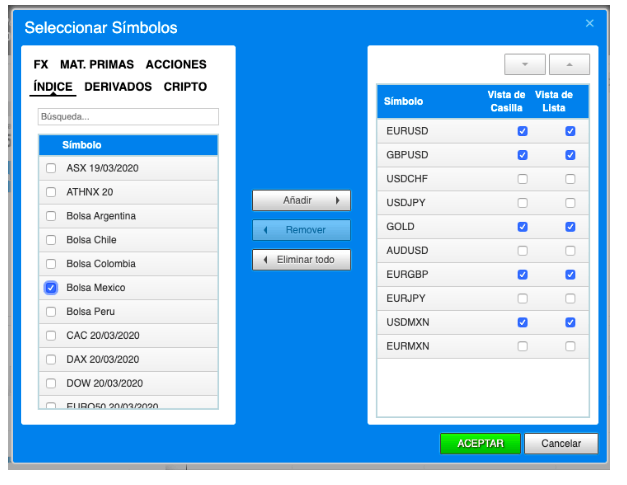Open the MAT. PRIMAS tab
Image resolution: width=627 pixels, height=485 pixels.
[96, 64]
